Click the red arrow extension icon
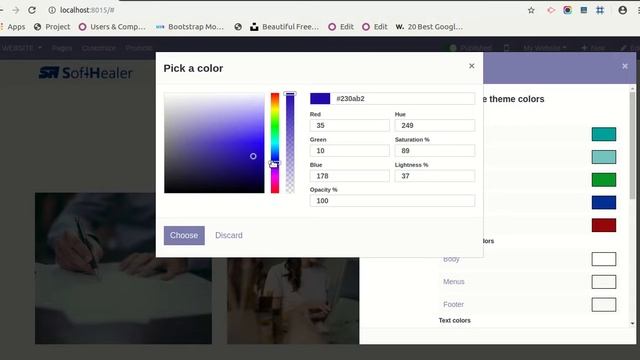The height and width of the screenshot is (360, 640). [551, 10]
